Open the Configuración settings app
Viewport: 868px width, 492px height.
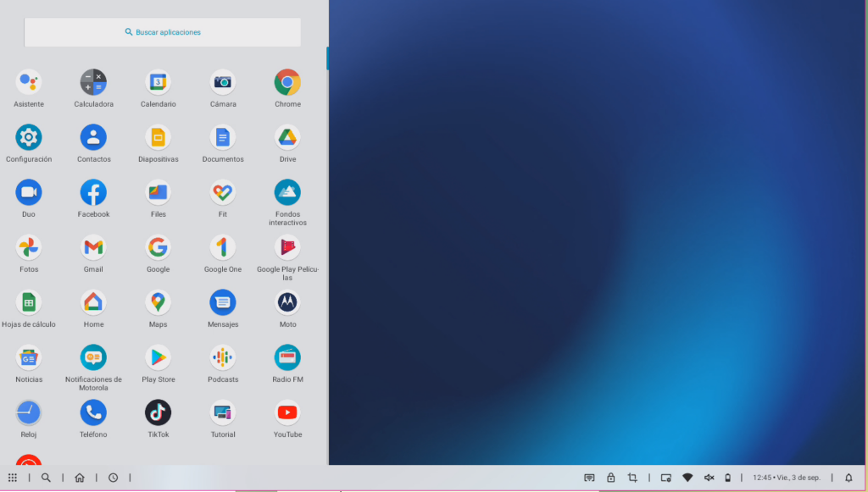pyautogui.click(x=29, y=137)
